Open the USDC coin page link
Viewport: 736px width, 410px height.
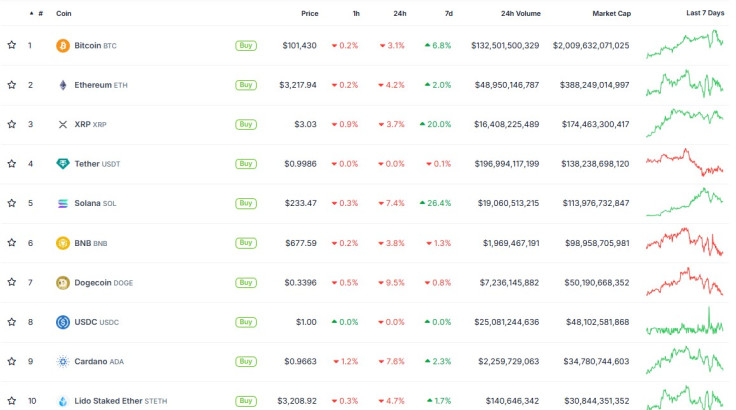[x=97, y=322]
